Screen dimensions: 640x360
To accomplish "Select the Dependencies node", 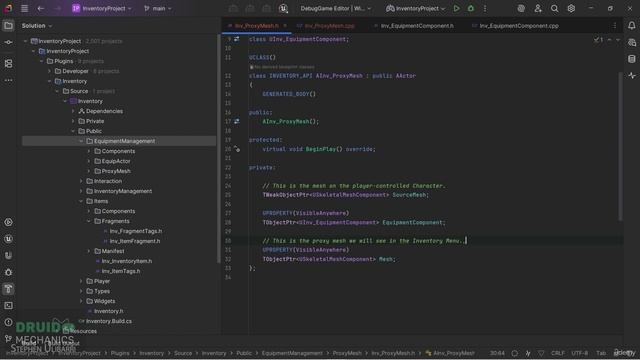I will click(104, 111).
